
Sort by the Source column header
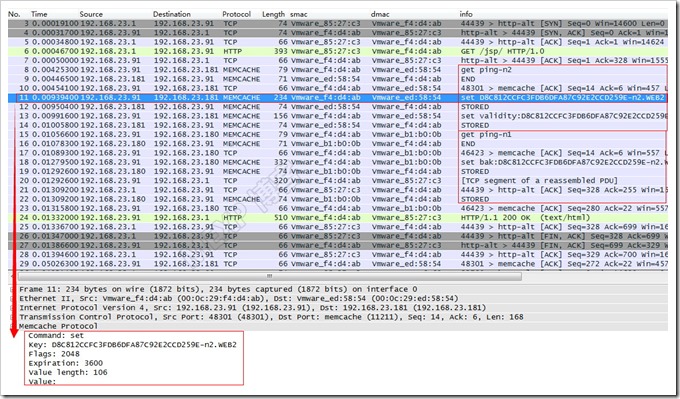pyautogui.click(x=92, y=14)
